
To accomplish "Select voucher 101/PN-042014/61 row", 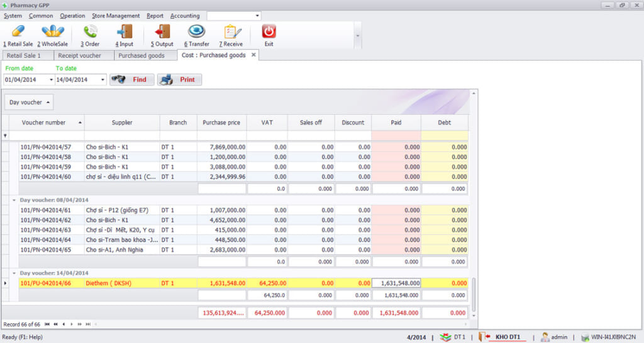I will point(243,210).
